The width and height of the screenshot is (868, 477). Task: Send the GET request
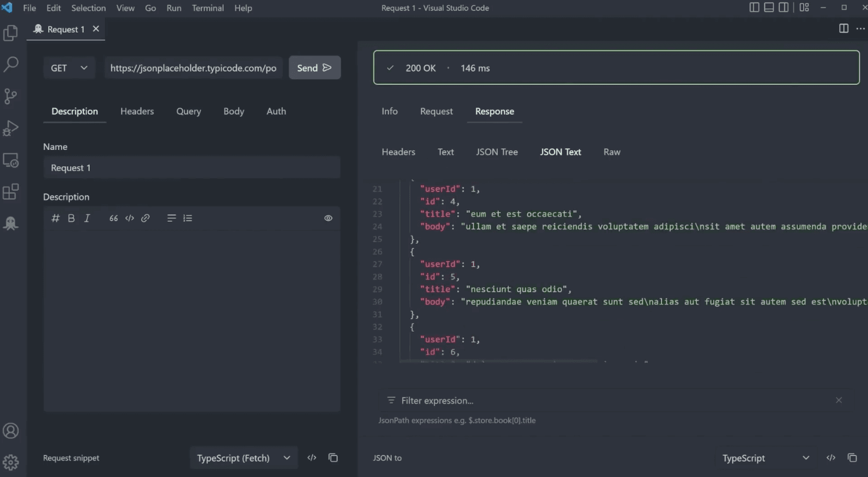tap(315, 68)
